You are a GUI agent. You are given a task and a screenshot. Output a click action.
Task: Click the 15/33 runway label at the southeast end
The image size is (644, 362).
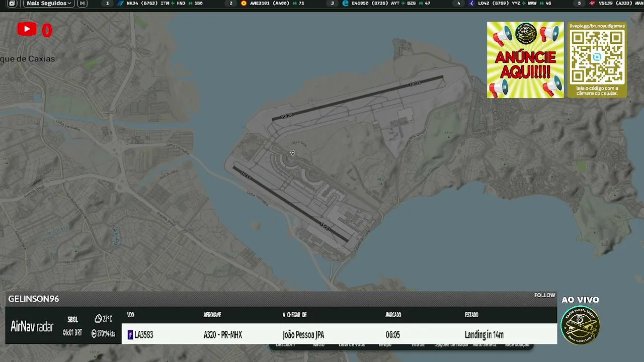pyautogui.click(x=326, y=228)
